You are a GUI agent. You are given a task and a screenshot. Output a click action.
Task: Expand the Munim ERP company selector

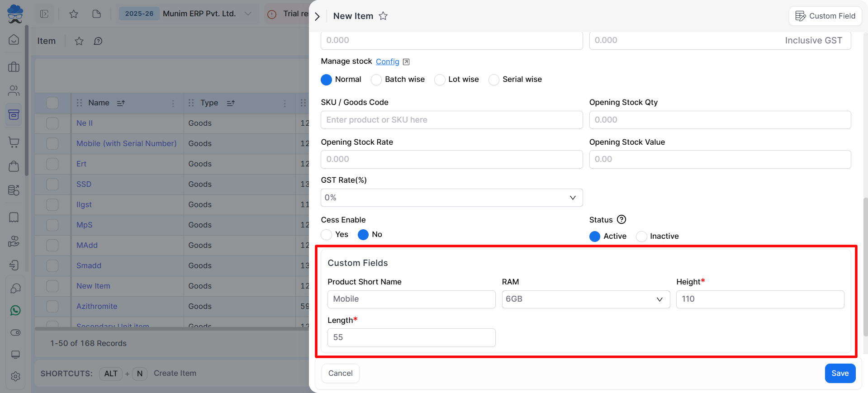(248, 14)
